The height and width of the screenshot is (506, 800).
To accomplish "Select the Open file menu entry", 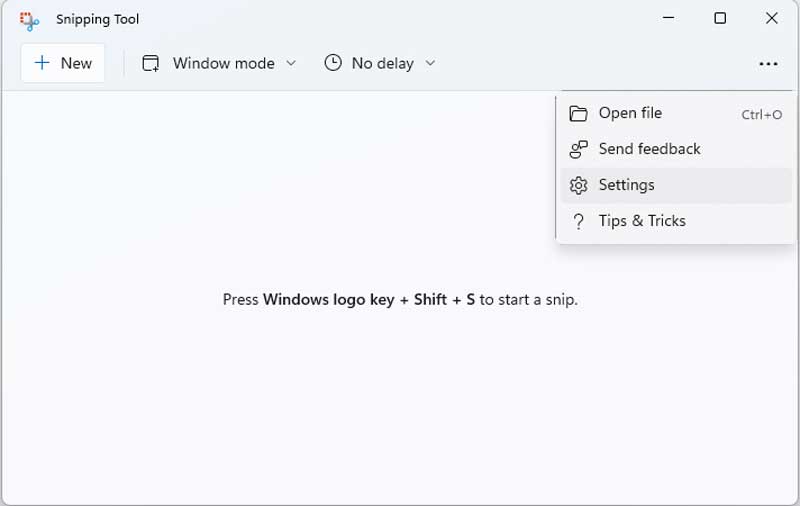I will [x=676, y=113].
